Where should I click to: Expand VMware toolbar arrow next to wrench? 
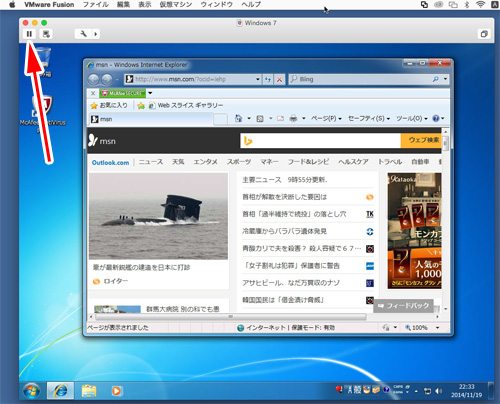(x=96, y=34)
